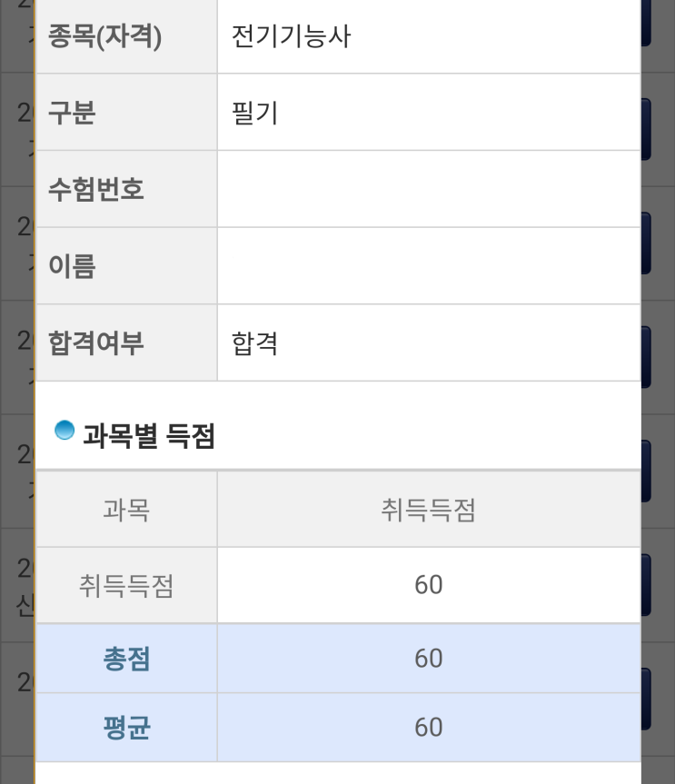Click the blue bullet beside 과목별 득점
This screenshot has width=675, height=784.
pyautogui.click(x=64, y=430)
